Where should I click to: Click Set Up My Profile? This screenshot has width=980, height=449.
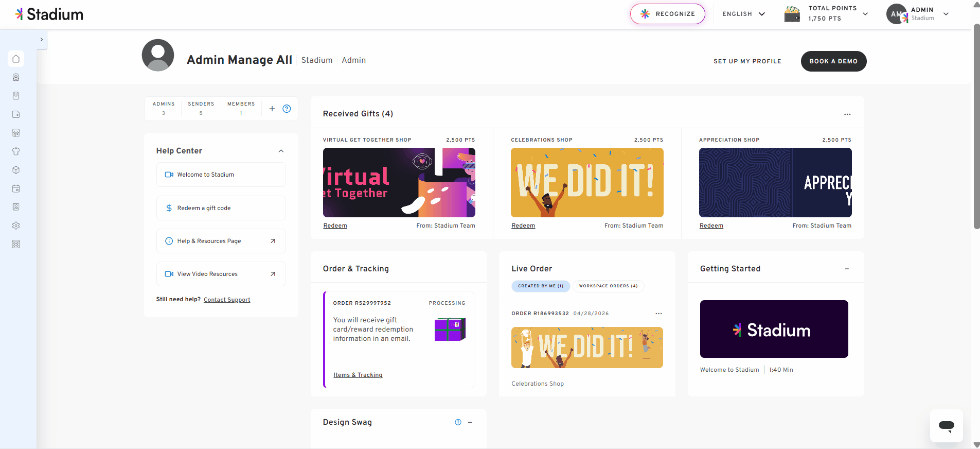[x=747, y=61]
